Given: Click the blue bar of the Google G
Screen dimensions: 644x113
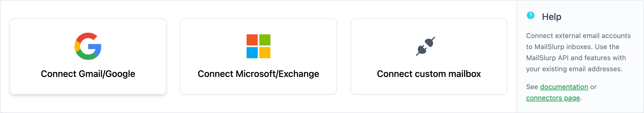Looking at the screenshot, I should [x=95, y=47].
